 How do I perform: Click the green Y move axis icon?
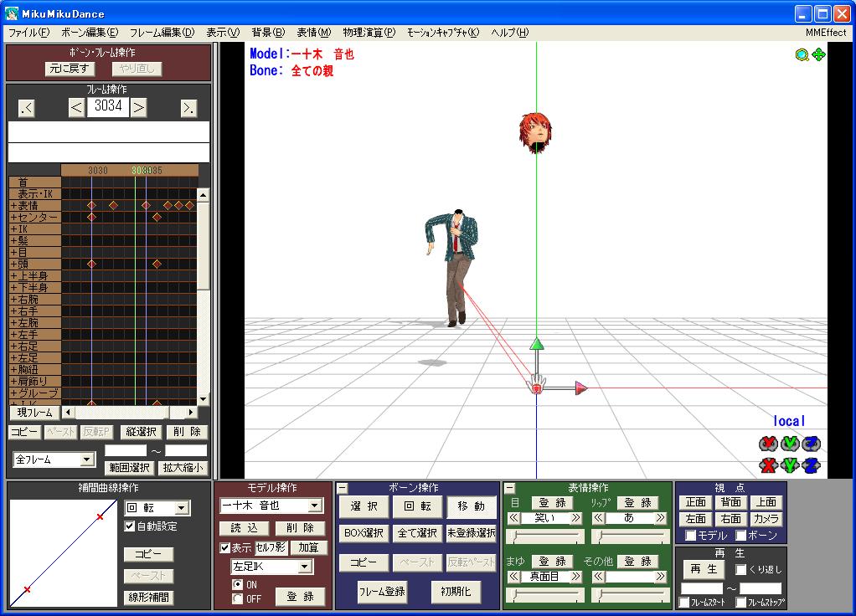(790, 465)
